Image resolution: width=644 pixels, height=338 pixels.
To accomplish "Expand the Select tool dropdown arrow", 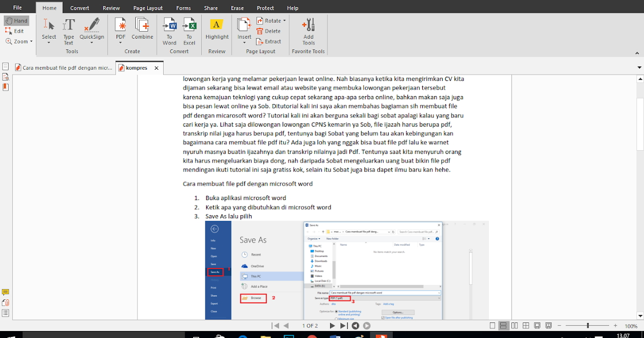I will (49, 43).
